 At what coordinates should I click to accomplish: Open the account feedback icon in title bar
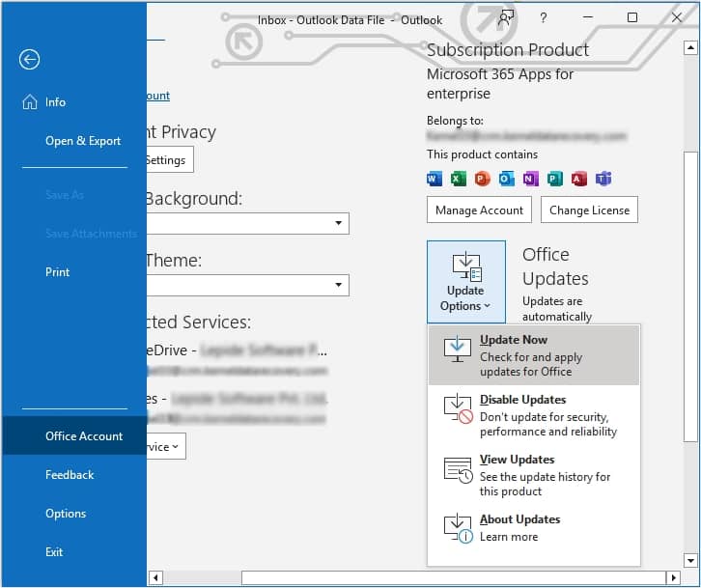pyautogui.click(x=506, y=18)
